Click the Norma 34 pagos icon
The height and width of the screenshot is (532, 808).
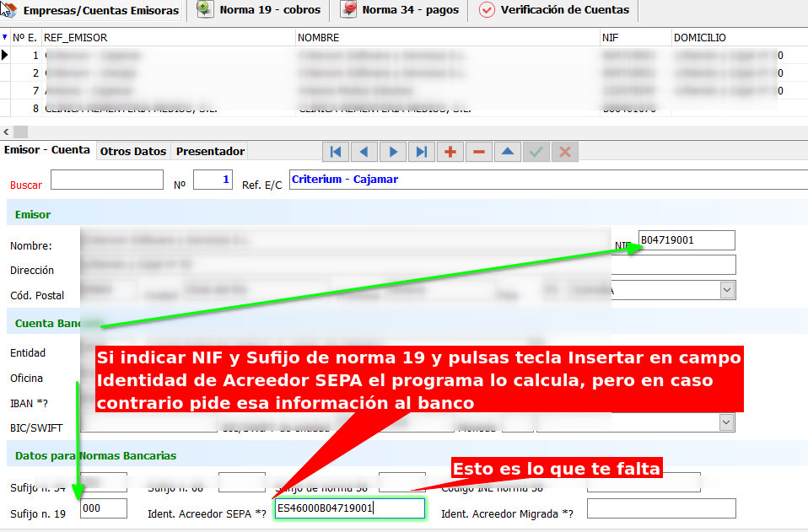[x=348, y=8]
